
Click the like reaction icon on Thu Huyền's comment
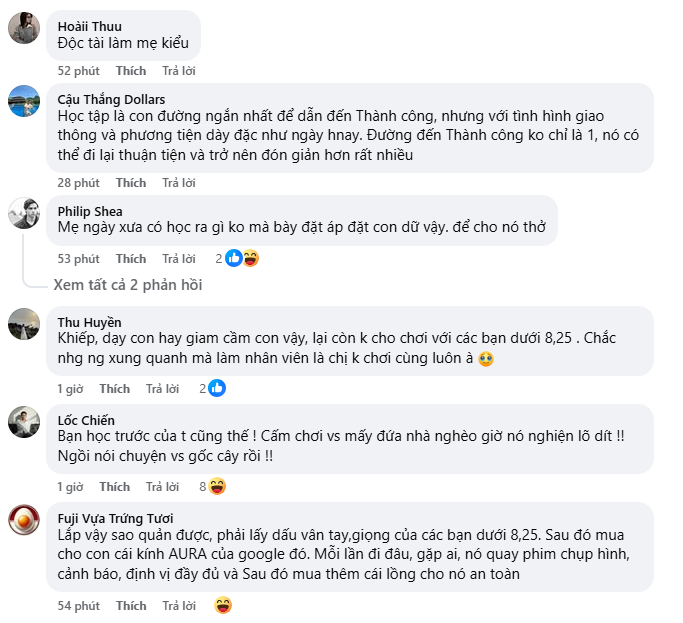click(x=217, y=388)
